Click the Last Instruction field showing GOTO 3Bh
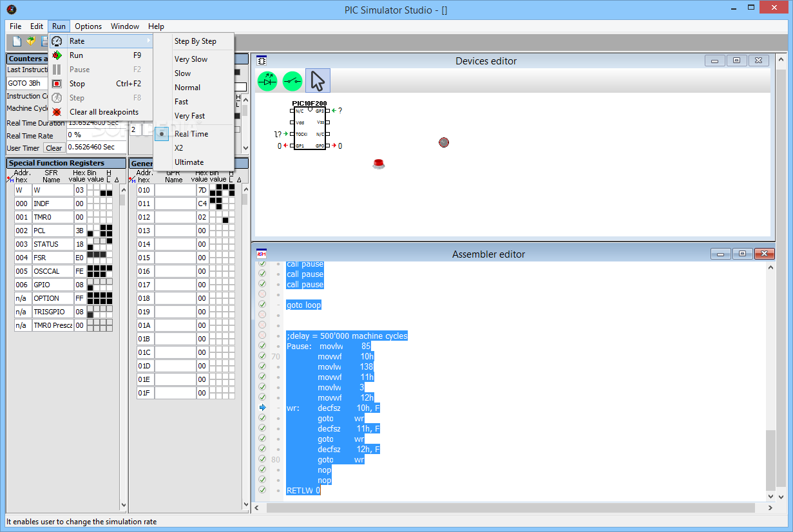Screen dimensions: 793x532 tap(28, 84)
